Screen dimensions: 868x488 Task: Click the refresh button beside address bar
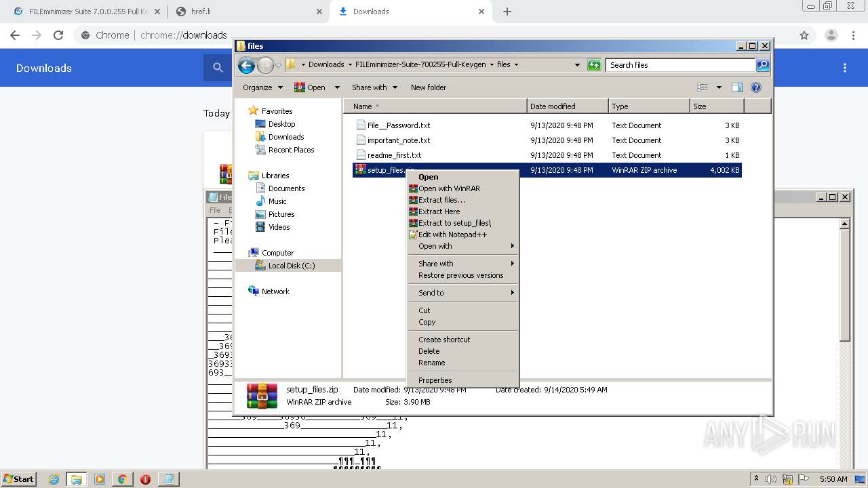click(594, 65)
